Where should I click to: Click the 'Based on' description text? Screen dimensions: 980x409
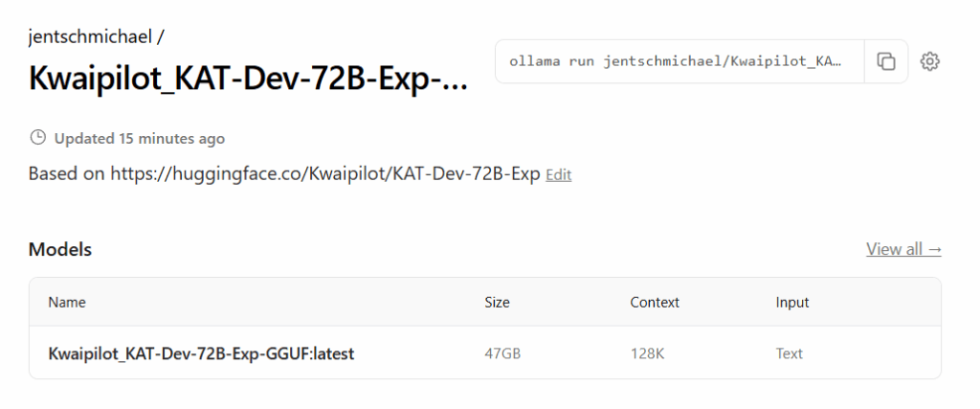[67, 174]
